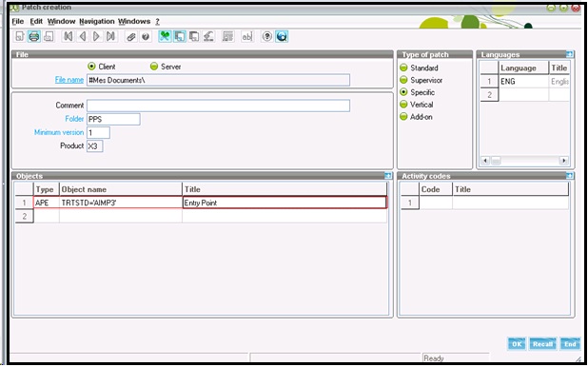Viewport: 588px width, 367px height.
Task: Open the File menu
Action: click(x=18, y=21)
